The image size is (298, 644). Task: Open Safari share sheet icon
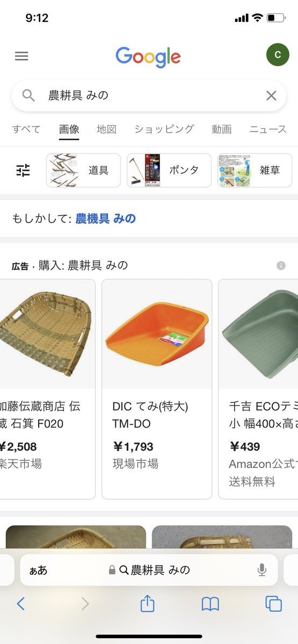pos(147,604)
